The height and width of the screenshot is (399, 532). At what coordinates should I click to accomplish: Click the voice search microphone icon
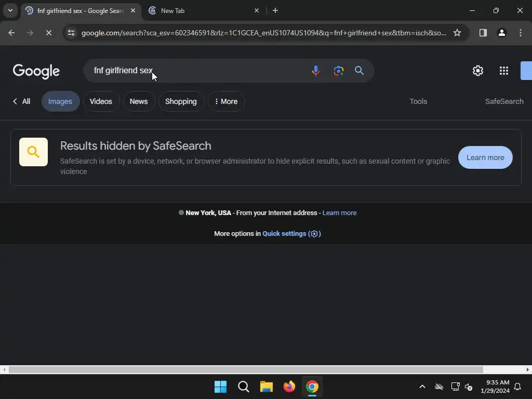click(x=315, y=71)
